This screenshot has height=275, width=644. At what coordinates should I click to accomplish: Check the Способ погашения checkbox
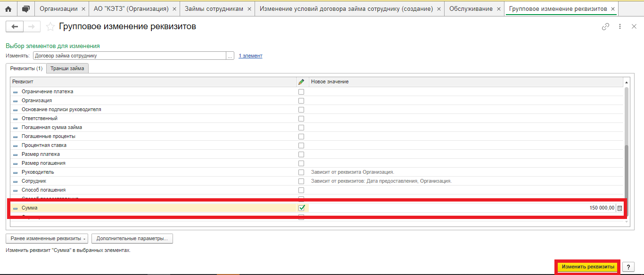coord(301,190)
